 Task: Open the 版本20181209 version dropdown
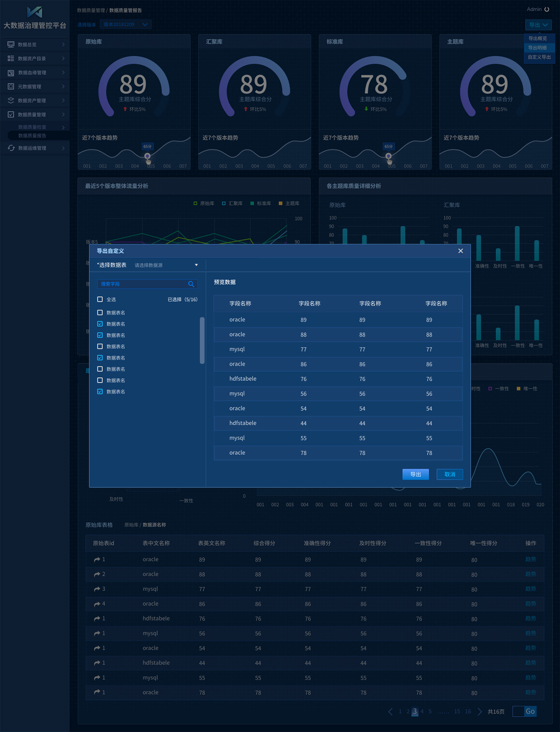[125, 25]
